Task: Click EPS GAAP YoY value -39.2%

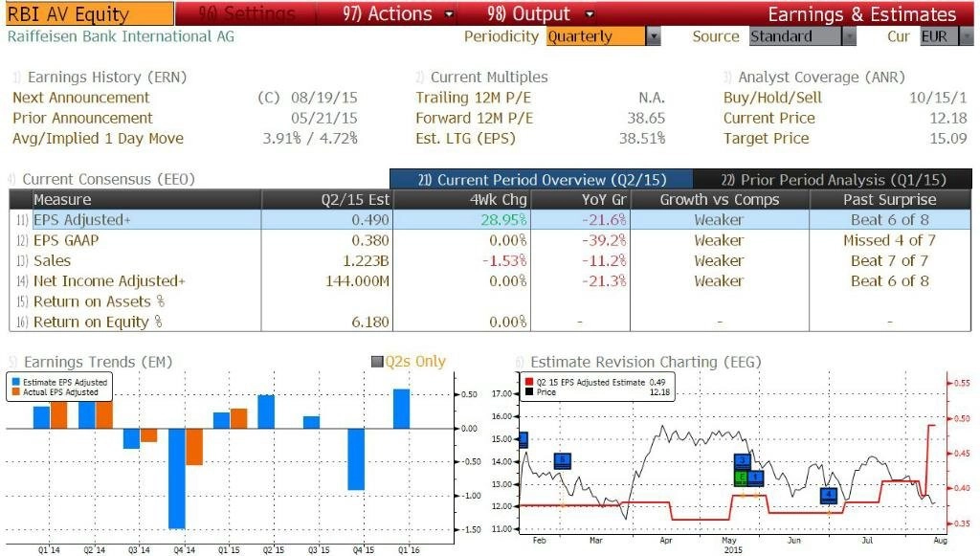Action: click(604, 240)
